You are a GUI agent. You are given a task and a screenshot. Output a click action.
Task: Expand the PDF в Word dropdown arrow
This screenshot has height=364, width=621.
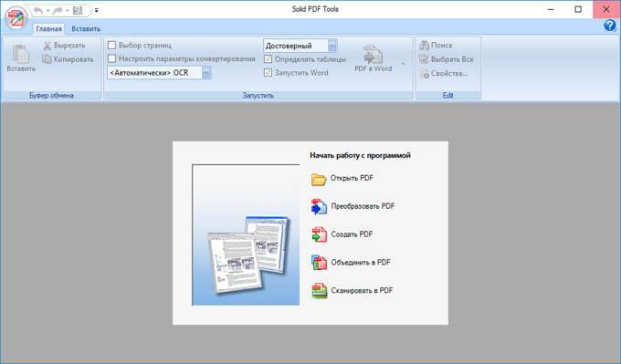404,63
